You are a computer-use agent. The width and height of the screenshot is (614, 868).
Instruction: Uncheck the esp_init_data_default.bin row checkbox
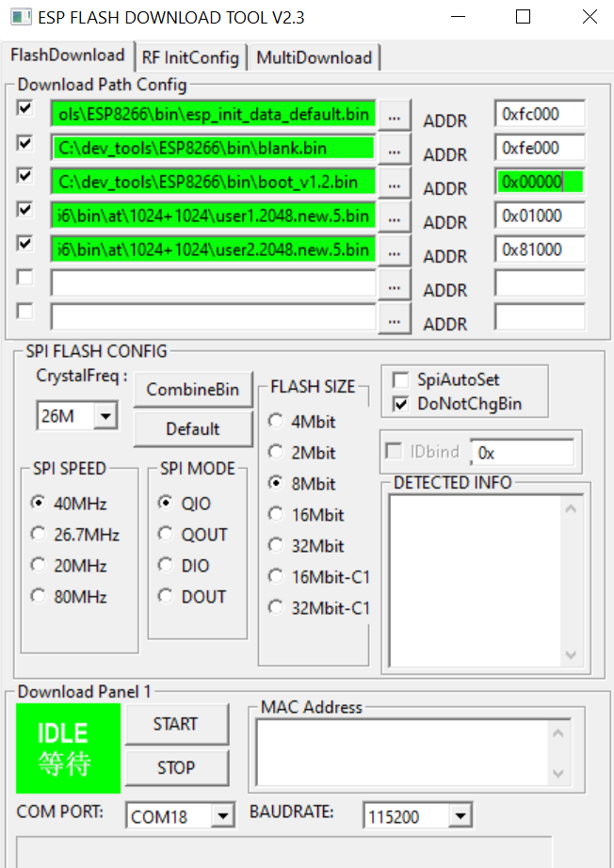coord(24,107)
